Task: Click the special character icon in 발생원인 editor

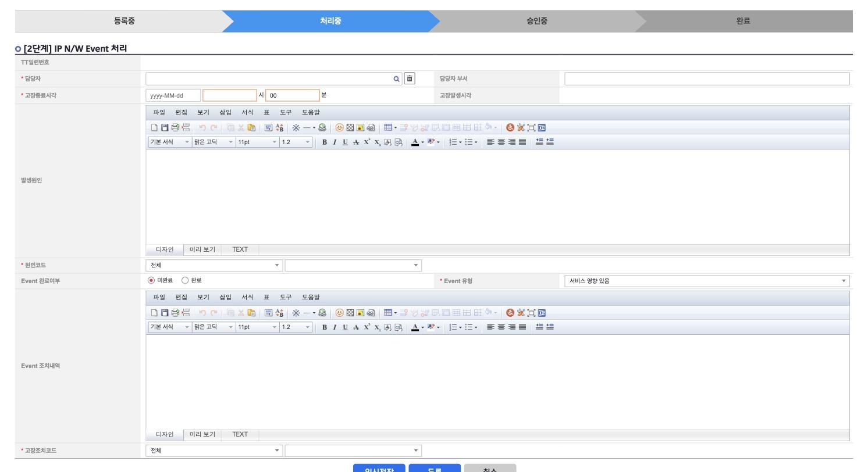Action: 296,127
